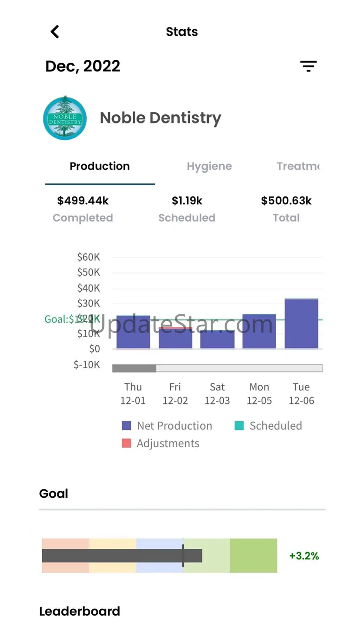The image size is (362, 644).
Task: Select the Production tab
Action: tap(100, 166)
